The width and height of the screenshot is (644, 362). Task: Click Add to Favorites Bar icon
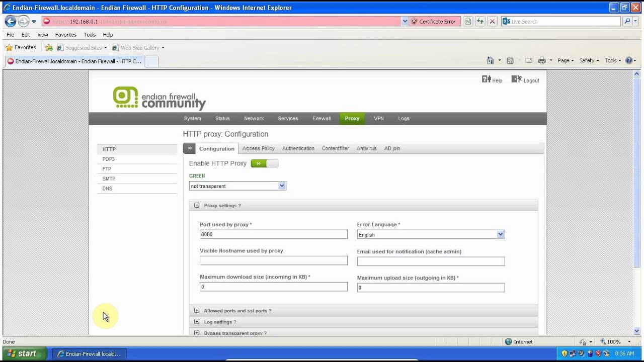(49, 48)
